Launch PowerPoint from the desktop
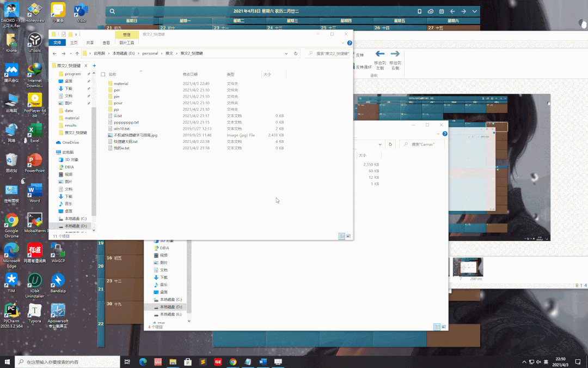Image resolution: width=588 pixels, height=368 pixels. coord(34,162)
